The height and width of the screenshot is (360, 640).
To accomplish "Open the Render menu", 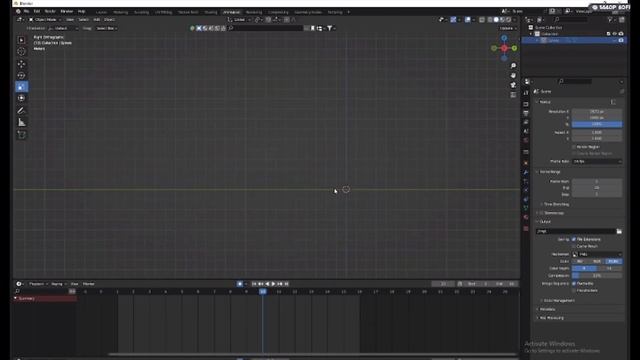I will click(50, 11).
